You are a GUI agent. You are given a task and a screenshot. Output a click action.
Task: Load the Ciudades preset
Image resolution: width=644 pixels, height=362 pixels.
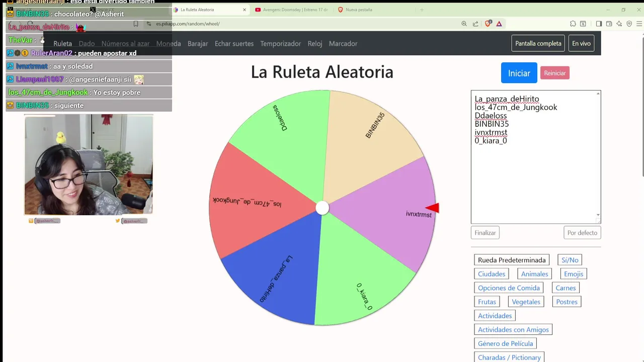pos(492,274)
